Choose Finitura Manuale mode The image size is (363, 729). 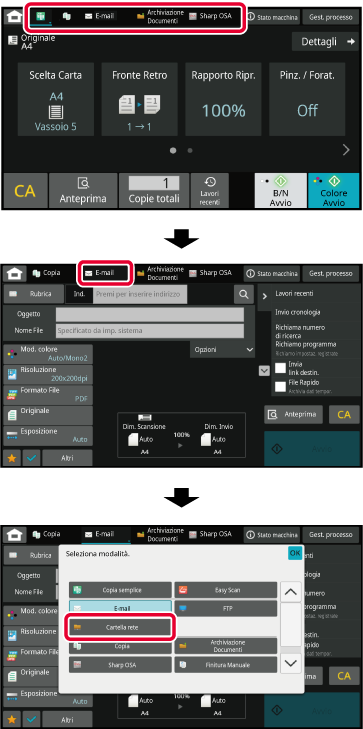(225, 665)
